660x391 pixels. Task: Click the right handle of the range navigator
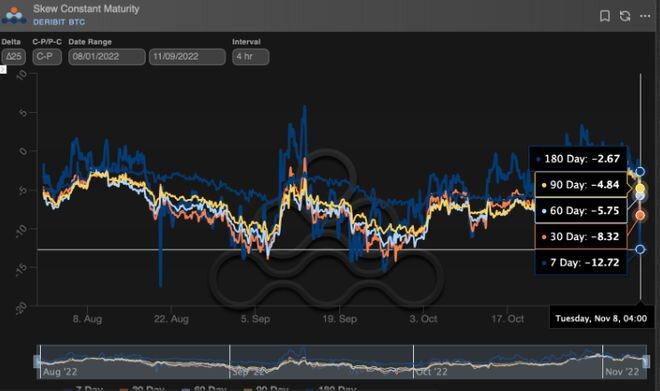(646, 361)
